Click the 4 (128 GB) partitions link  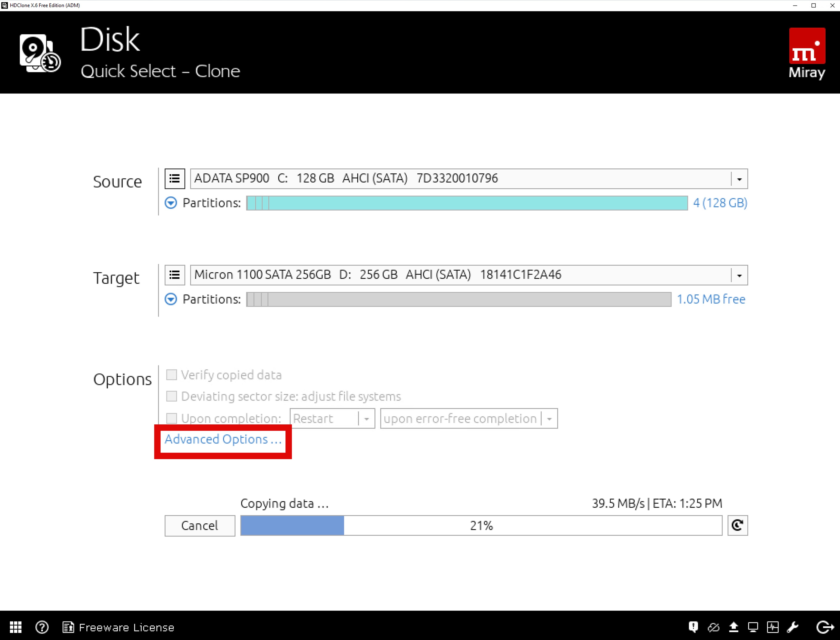pos(720,203)
